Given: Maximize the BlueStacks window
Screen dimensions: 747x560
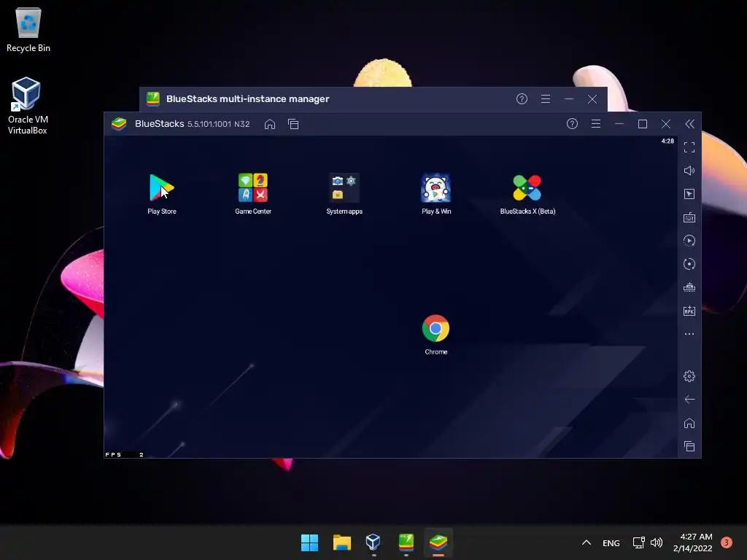Looking at the screenshot, I should click(642, 124).
